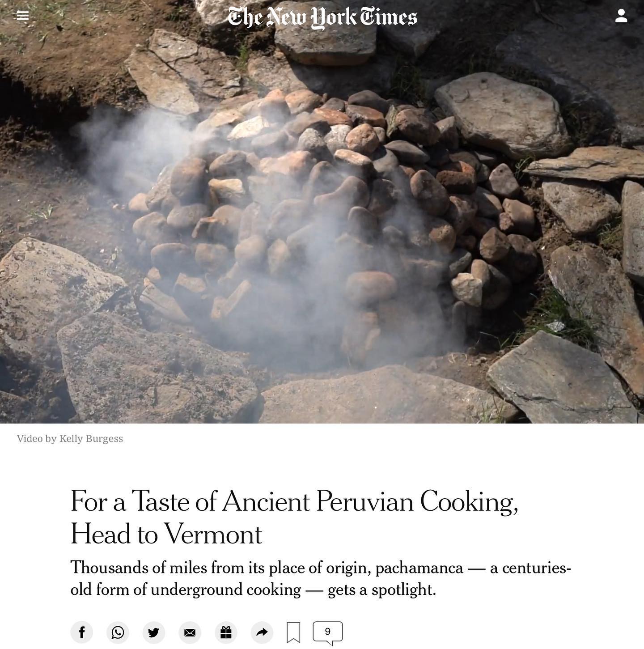Image resolution: width=644 pixels, height=649 pixels.
Task: Share the article on Facebook
Action: coord(82,632)
